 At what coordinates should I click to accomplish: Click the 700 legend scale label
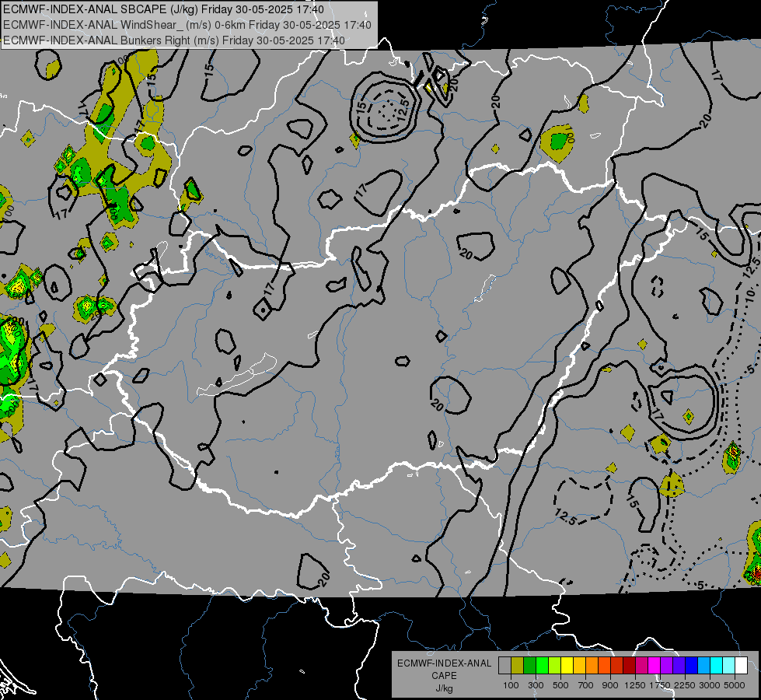(586, 685)
